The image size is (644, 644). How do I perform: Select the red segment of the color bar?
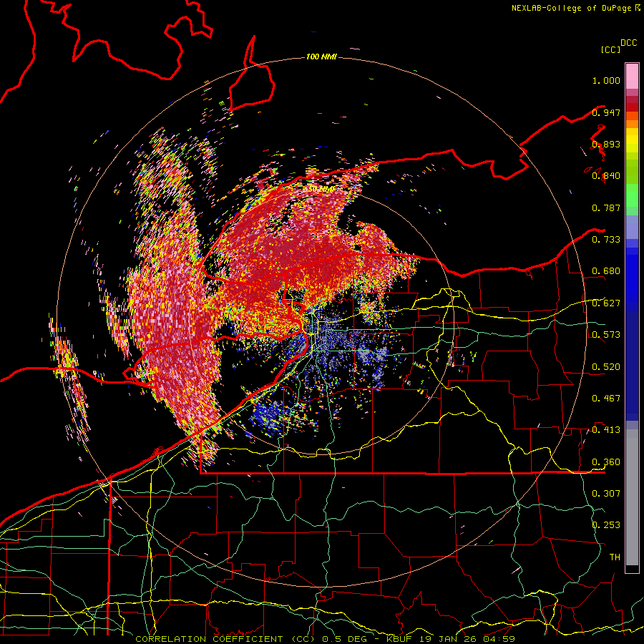pyautogui.click(x=632, y=107)
